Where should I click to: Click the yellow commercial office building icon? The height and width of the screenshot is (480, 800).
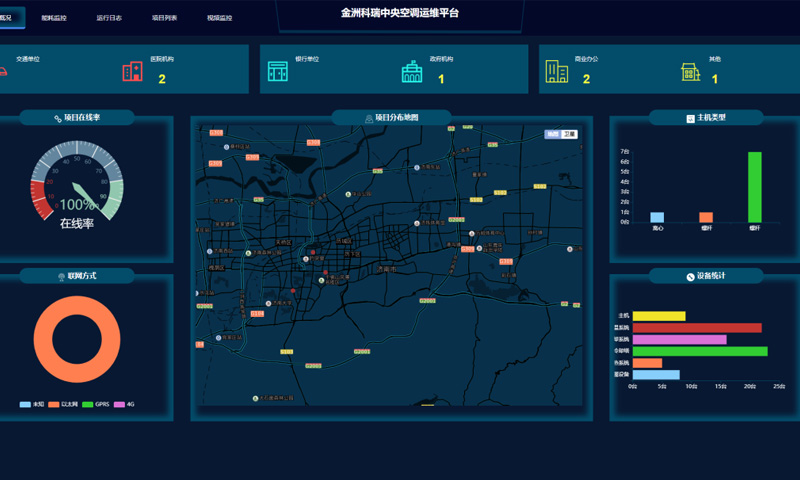(555, 72)
